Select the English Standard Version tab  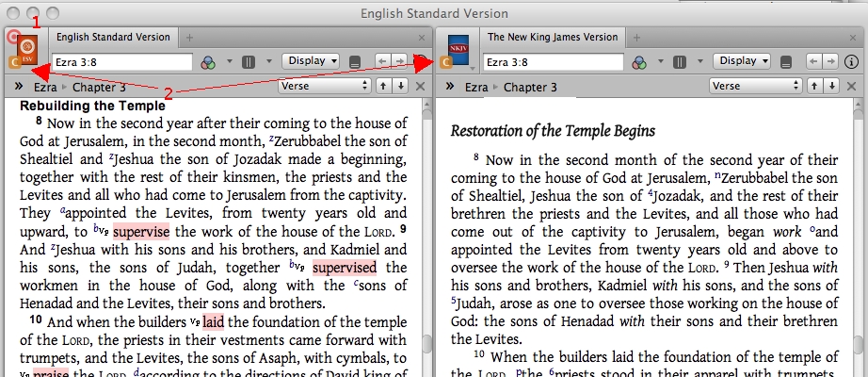(x=114, y=37)
